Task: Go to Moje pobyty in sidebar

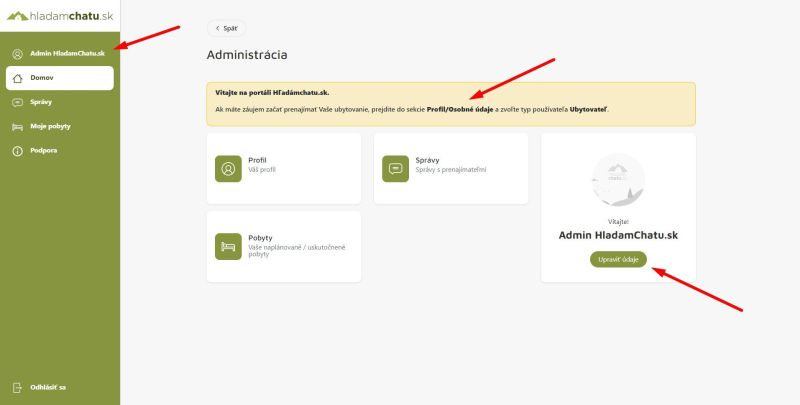Action: pos(60,126)
